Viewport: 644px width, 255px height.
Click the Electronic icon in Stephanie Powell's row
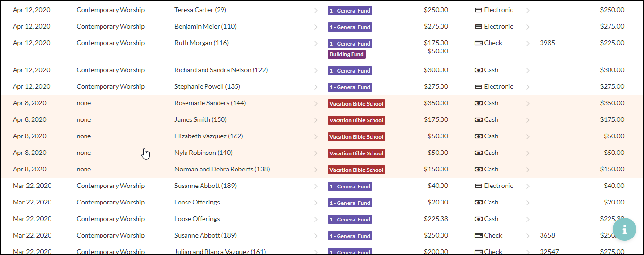click(x=478, y=87)
